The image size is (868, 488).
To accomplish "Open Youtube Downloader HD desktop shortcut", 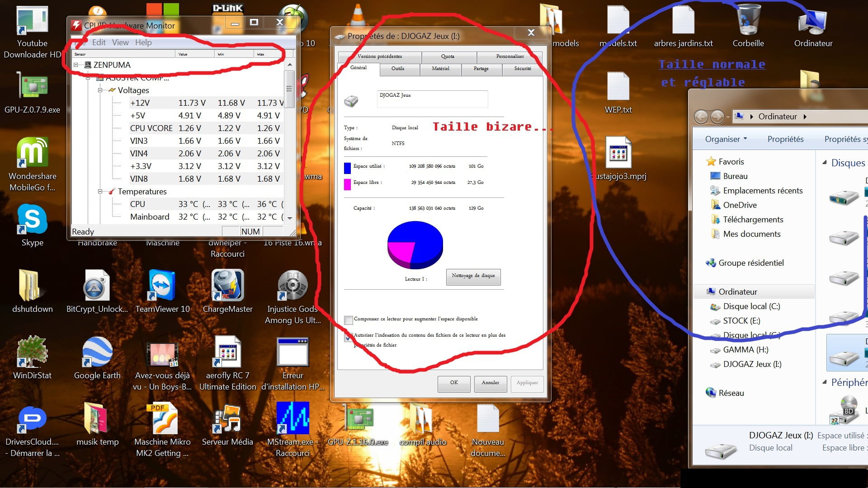I will pyautogui.click(x=32, y=33).
